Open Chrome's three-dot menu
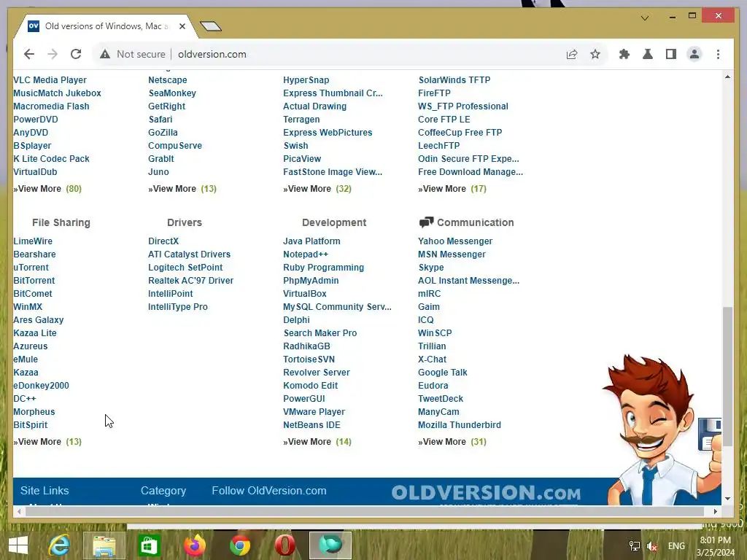The height and width of the screenshot is (560, 747). (x=718, y=54)
